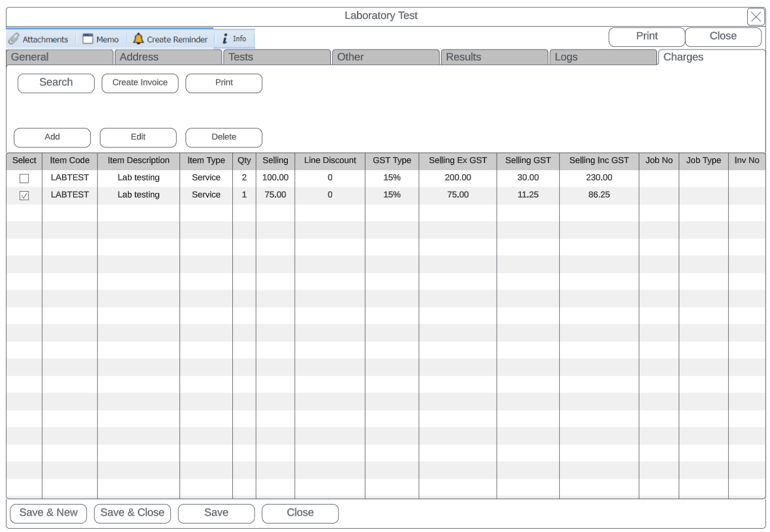Switch to the General tab
The height and width of the screenshot is (532, 770).
[59, 57]
